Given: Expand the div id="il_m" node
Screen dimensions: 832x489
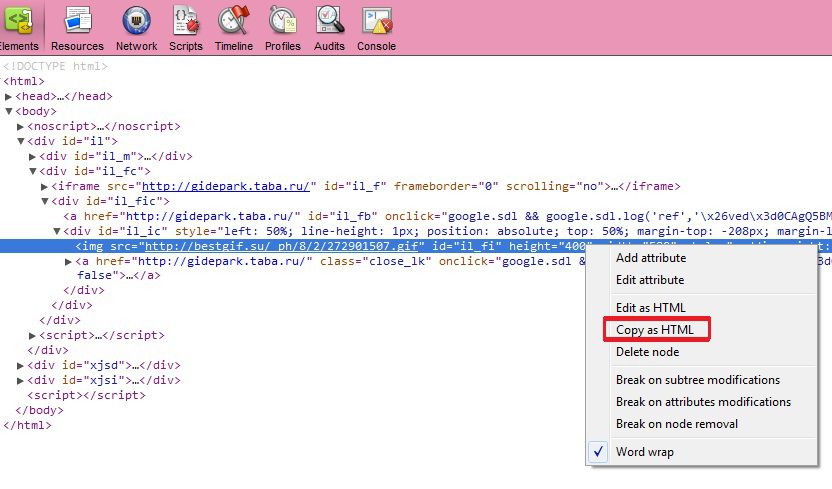Looking at the screenshot, I should (32, 156).
